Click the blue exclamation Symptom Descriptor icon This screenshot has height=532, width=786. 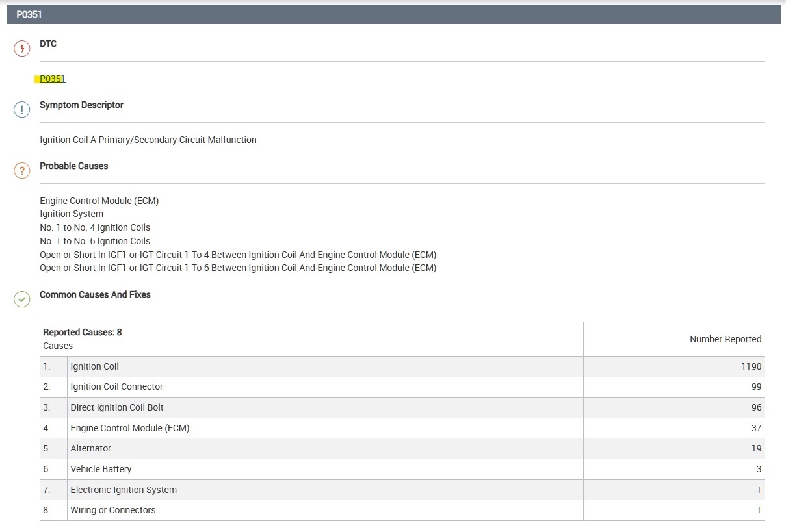[22, 110]
